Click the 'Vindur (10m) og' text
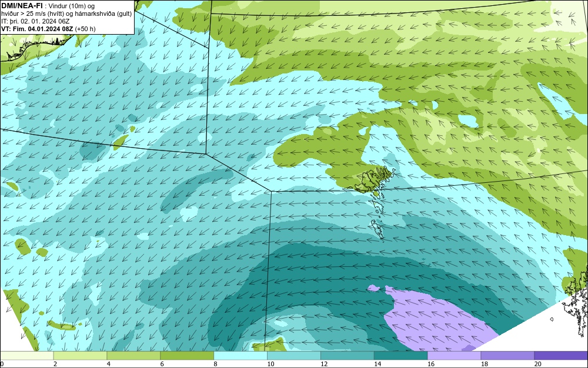This screenshot has width=588, height=368. point(72,6)
